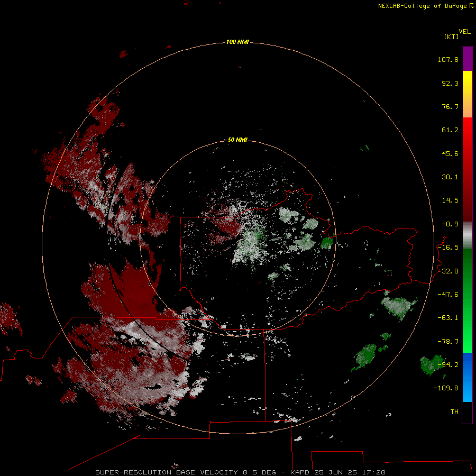Screen dimensions: 476x476
Task: Click the -47.6 legend value
Action: click(448, 295)
